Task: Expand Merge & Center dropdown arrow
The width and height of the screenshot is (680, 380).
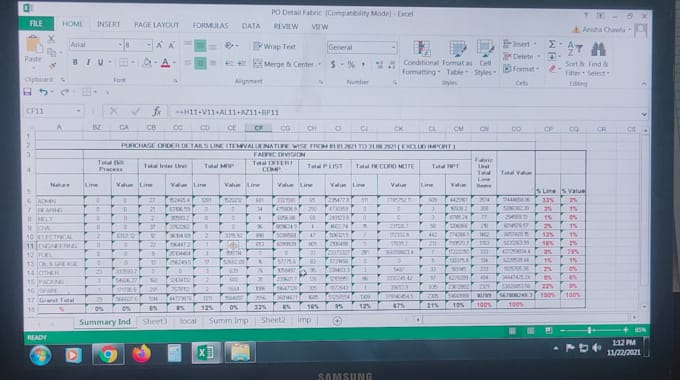Action: tap(320, 65)
